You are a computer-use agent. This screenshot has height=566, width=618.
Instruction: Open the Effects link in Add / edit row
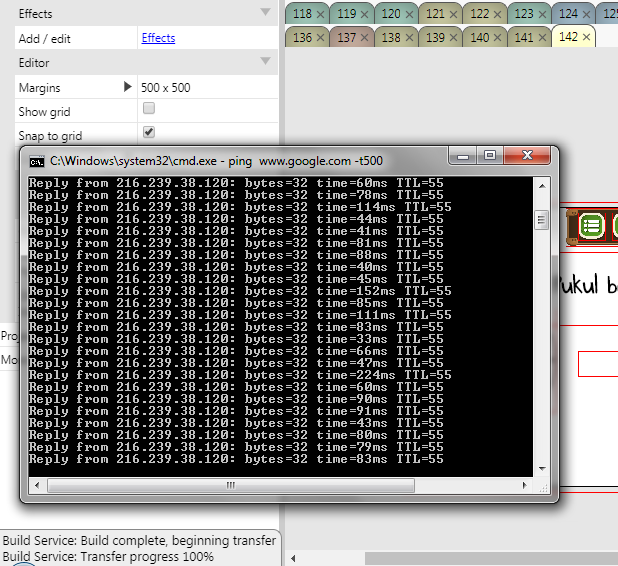click(158, 38)
